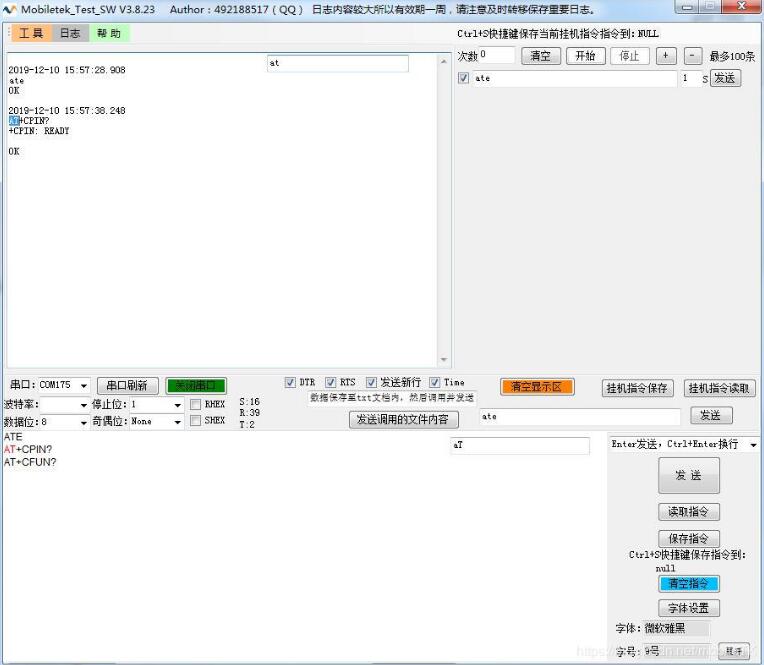
Task: Click the 读取指令 button
Action: (688, 512)
